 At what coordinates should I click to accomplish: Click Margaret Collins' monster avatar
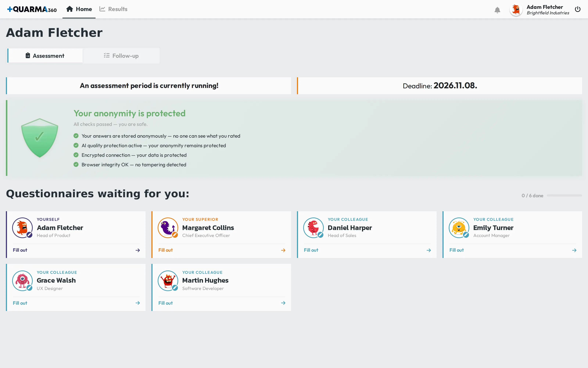pyautogui.click(x=168, y=228)
